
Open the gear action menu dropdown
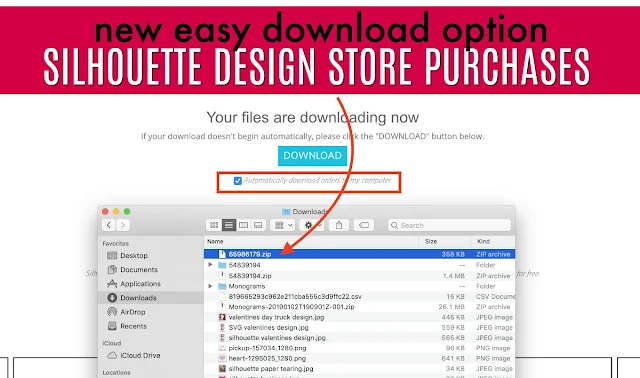click(x=311, y=225)
